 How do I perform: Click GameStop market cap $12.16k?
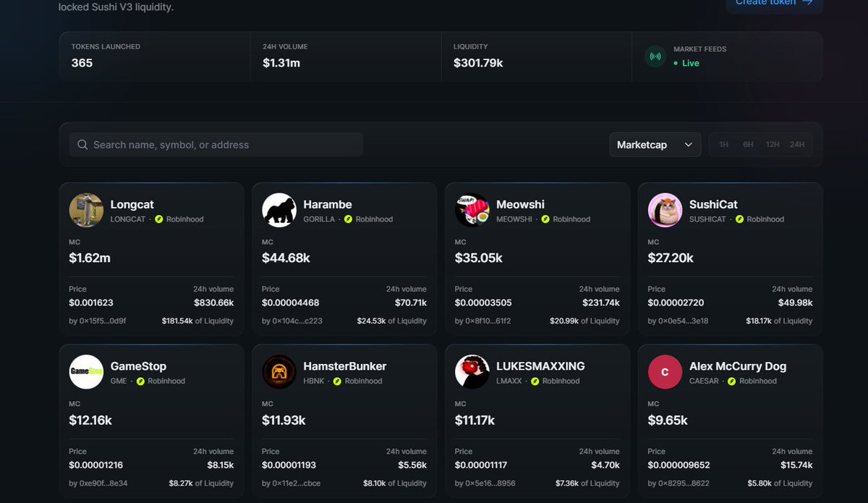(90, 420)
